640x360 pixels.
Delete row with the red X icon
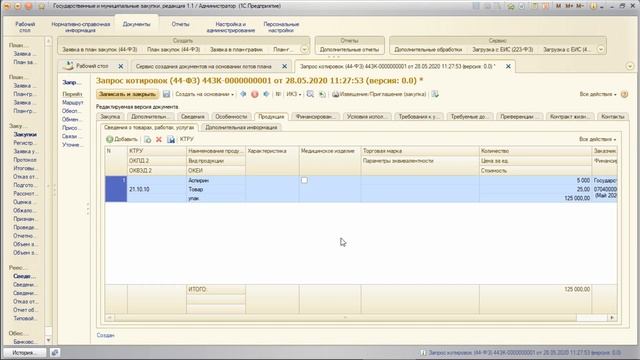(x=159, y=139)
